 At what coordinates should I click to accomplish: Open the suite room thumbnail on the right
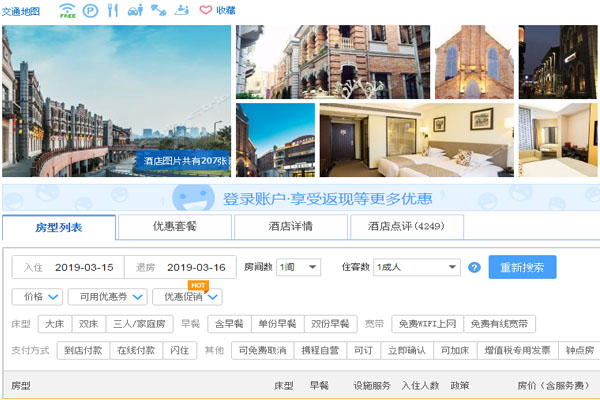pos(558,140)
